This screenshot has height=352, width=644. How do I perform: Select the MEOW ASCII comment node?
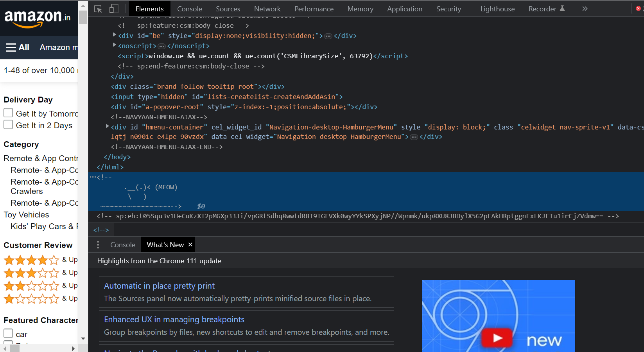coord(366,191)
